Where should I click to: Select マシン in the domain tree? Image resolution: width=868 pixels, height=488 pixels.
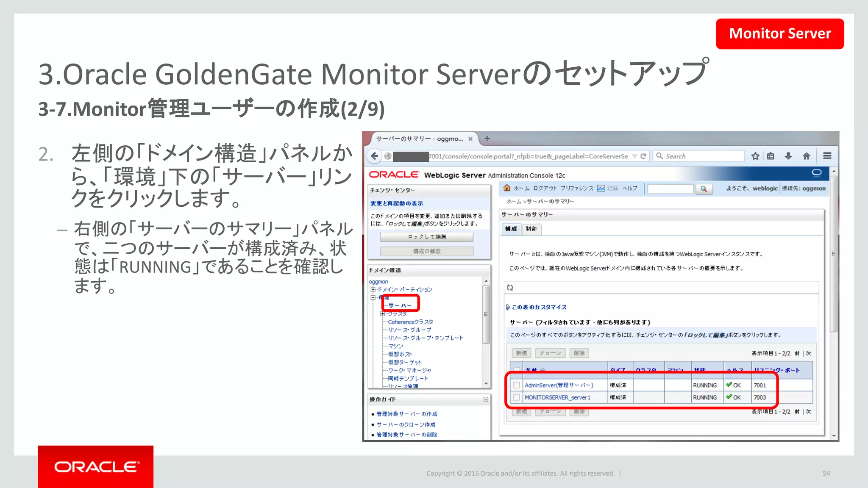coord(395,346)
